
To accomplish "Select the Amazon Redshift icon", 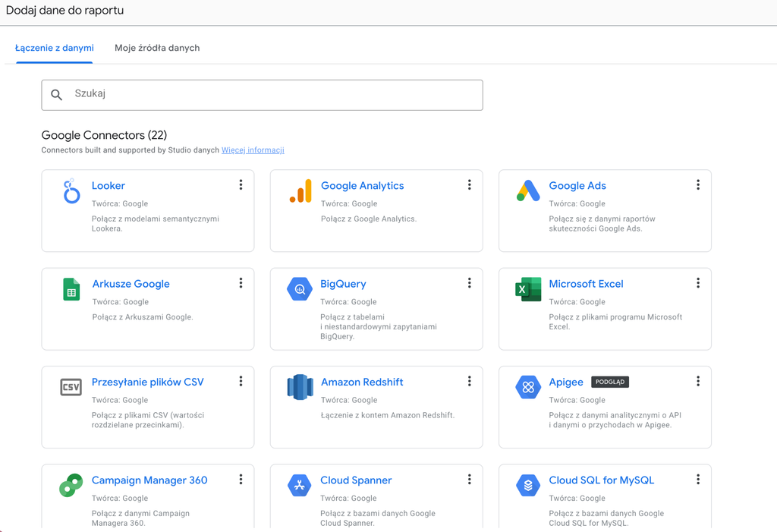I will 300,387.
